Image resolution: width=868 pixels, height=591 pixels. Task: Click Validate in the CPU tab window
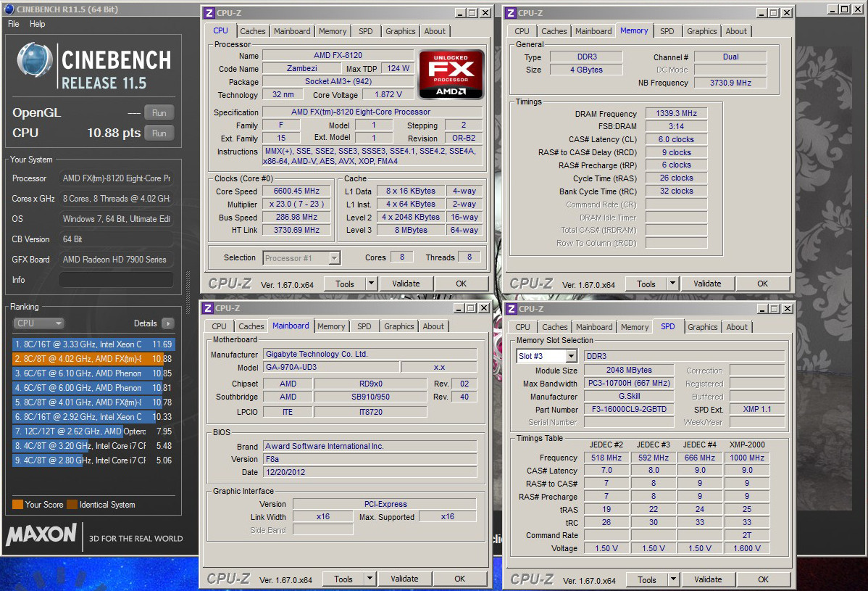[x=406, y=284]
